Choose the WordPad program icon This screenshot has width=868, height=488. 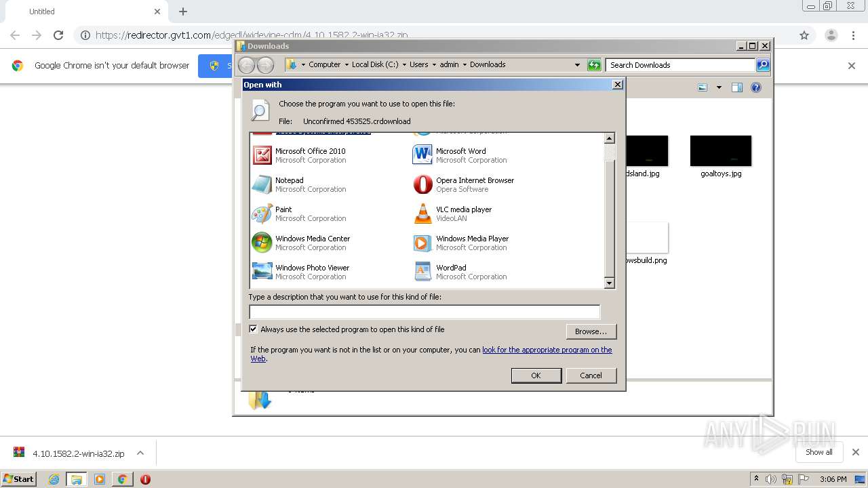(422, 272)
